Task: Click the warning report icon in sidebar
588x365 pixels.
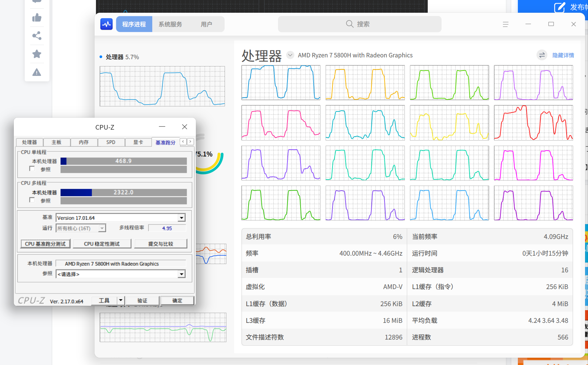Action: pos(37,72)
